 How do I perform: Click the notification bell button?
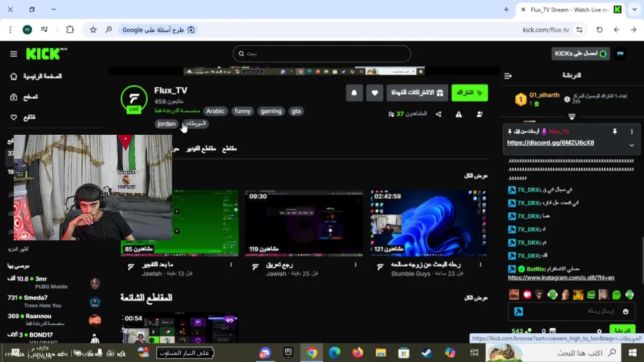pos(354,93)
